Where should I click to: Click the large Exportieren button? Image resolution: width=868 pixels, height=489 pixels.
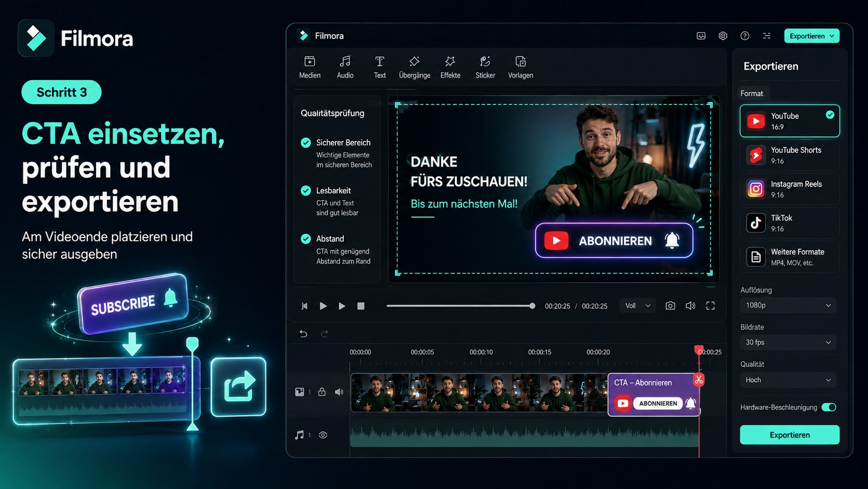coord(790,434)
